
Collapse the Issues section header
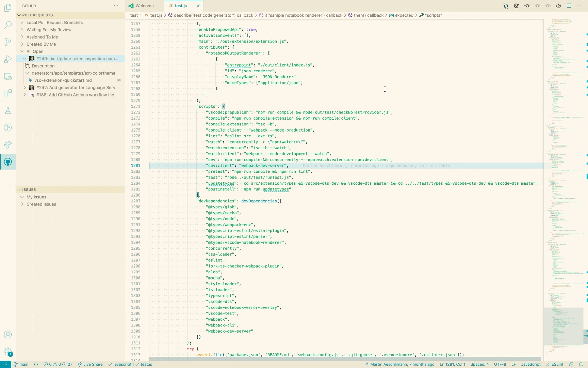[70, 189]
